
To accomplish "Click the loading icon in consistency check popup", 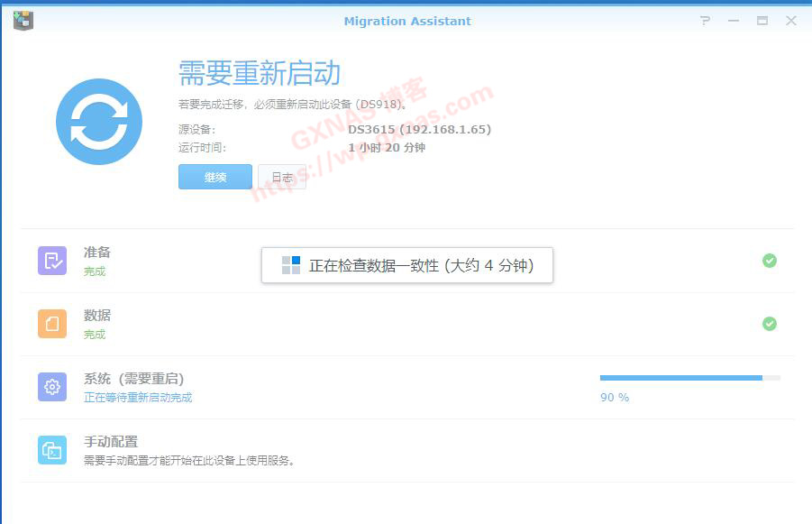I will 290,265.
